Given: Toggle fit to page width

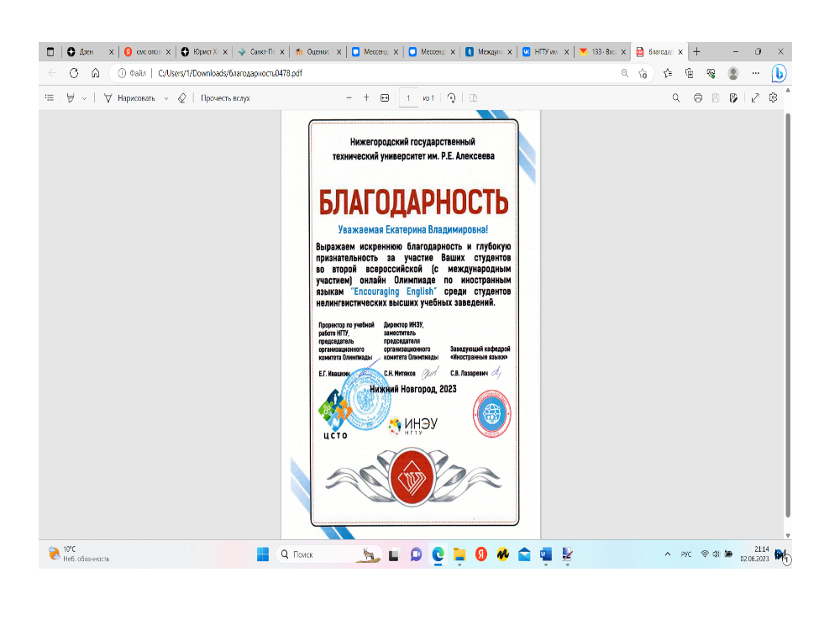Looking at the screenshot, I should coord(385,98).
